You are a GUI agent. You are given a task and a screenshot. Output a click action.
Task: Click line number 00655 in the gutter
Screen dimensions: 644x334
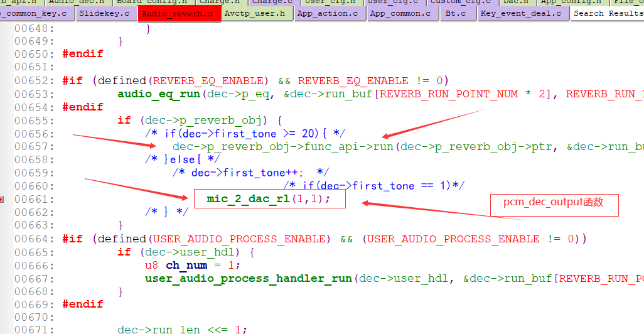[34, 121]
